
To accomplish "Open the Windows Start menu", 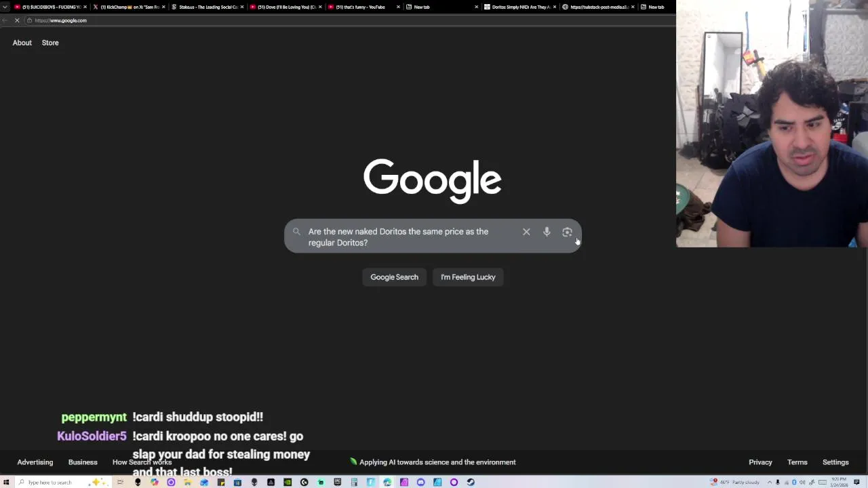I will pyautogui.click(x=5, y=482).
